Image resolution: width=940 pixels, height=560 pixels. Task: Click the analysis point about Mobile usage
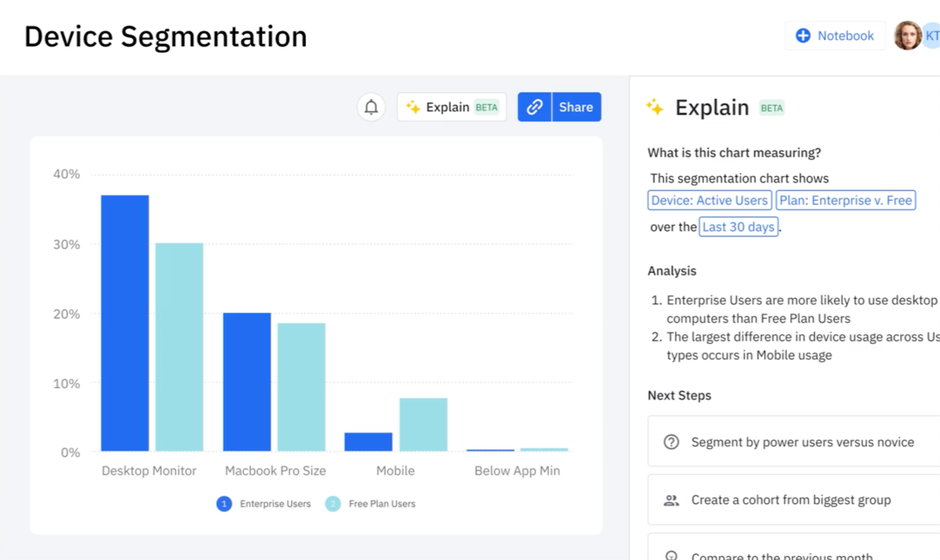coord(802,346)
